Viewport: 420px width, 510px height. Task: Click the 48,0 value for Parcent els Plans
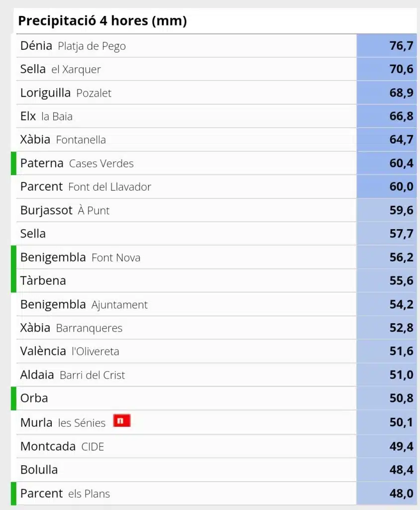coord(387,494)
